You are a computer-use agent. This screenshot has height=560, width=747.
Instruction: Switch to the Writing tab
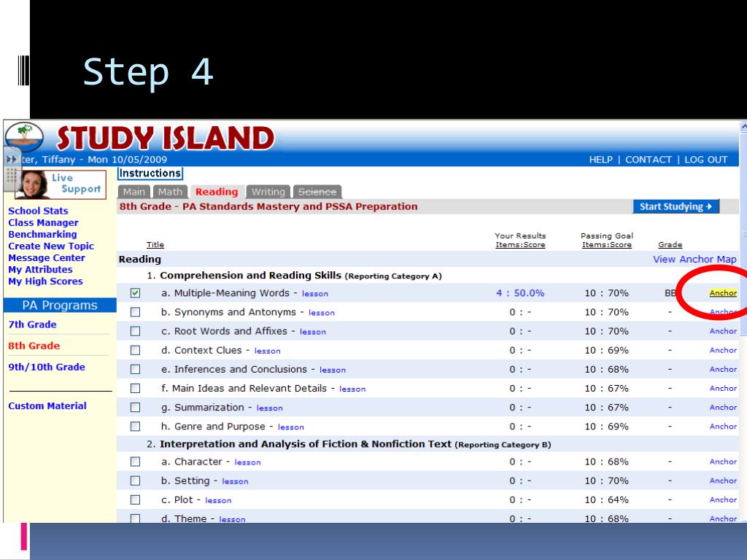pos(268,192)
